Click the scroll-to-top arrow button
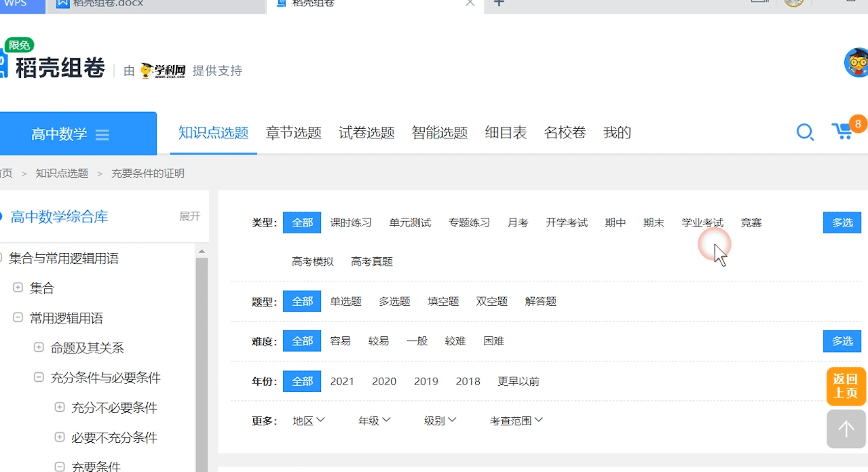Image resolution: width=868 pixels, height=472 pixels. click(846, 429)
